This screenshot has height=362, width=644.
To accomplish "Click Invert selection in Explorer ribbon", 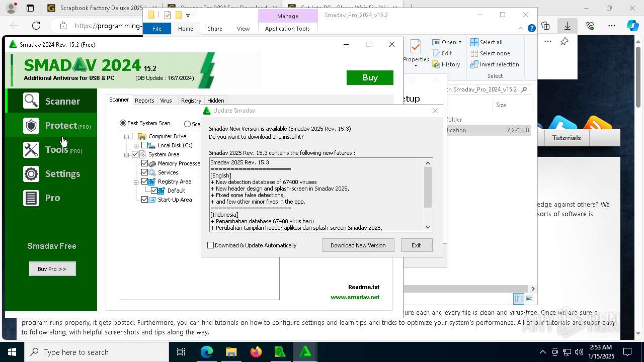I will pos(495,64).
